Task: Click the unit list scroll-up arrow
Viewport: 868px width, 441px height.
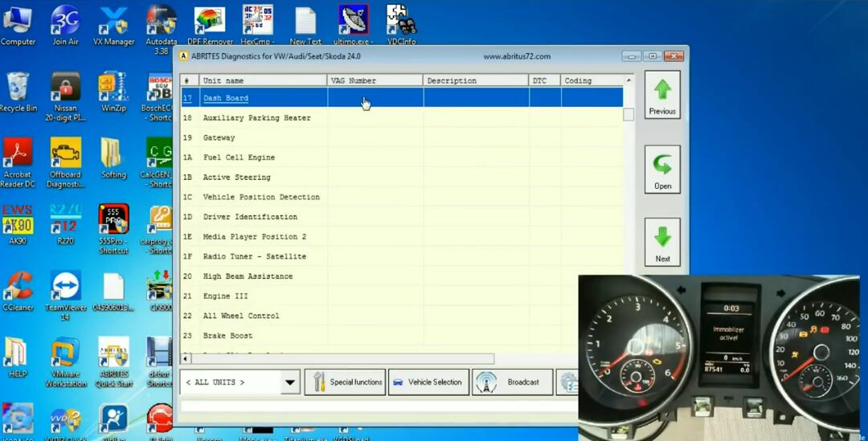Action: click(628, 81)
